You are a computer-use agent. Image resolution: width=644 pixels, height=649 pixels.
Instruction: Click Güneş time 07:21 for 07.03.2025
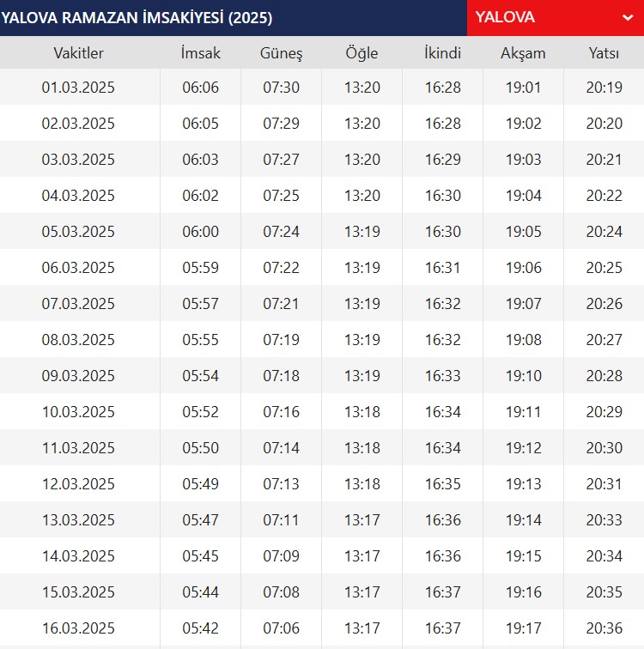(281, 303)
